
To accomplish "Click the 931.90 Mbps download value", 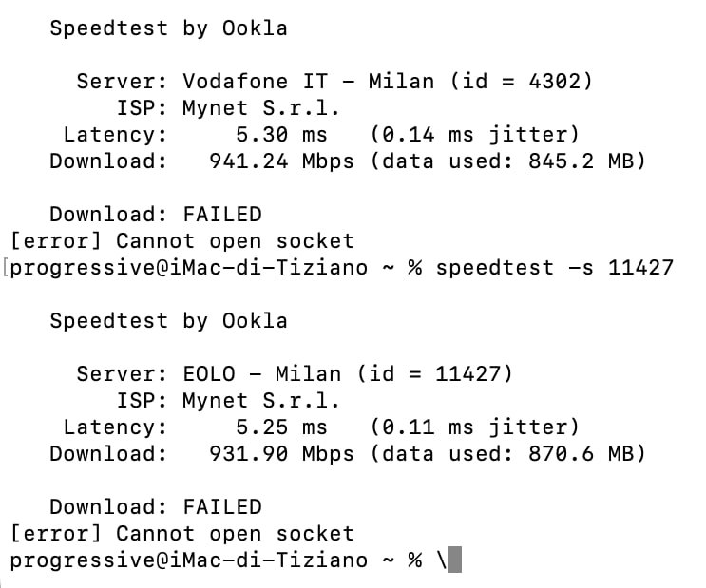I will point(282,454).
